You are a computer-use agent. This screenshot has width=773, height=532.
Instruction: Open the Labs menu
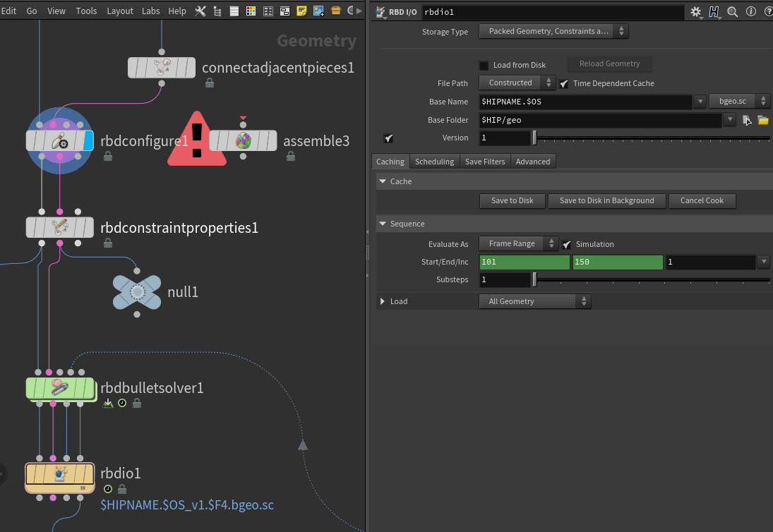(150, 11)
